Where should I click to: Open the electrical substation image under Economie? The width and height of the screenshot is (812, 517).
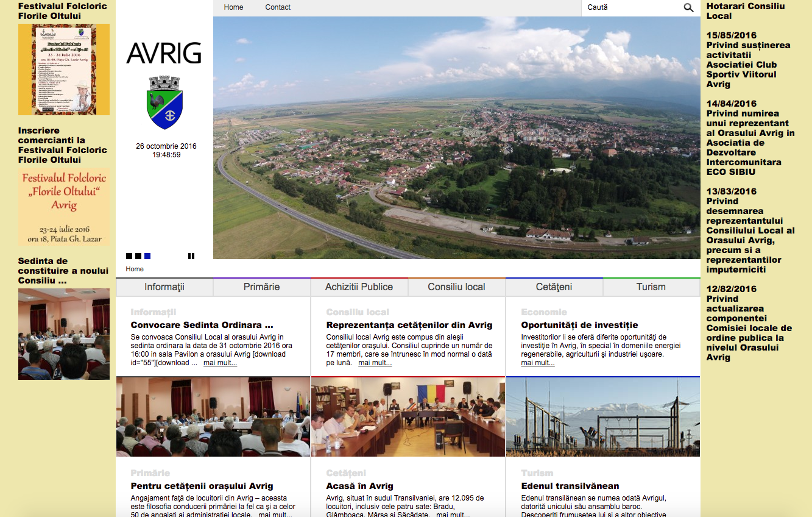(x=602, y=417)
